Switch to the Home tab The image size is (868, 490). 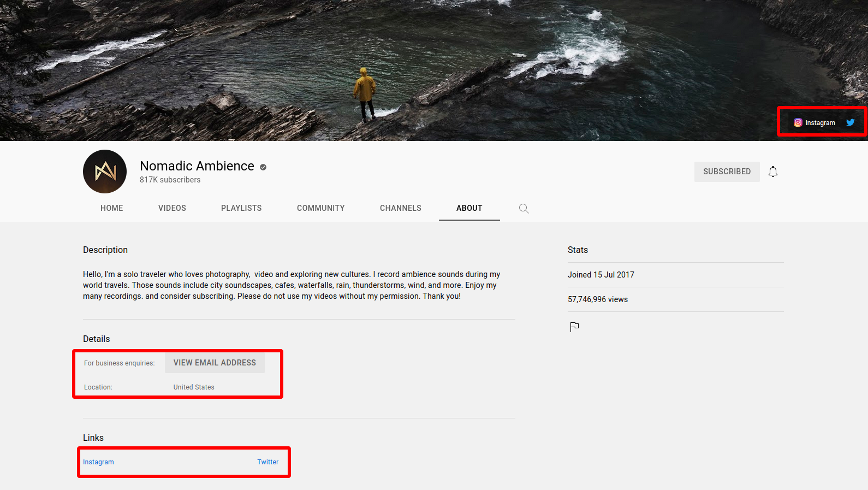click(112, 208)
